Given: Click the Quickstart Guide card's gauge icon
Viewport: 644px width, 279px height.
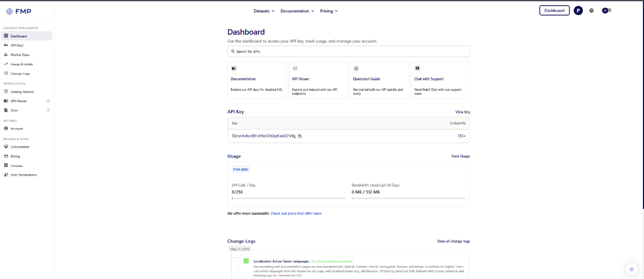Looking at the screenshot, I should 356,68.
